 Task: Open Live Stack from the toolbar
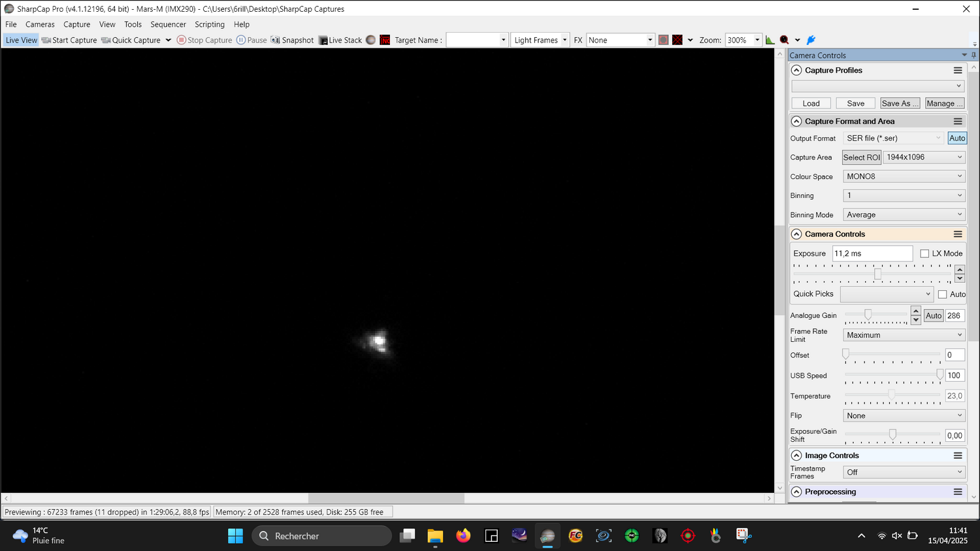[340, 40]
